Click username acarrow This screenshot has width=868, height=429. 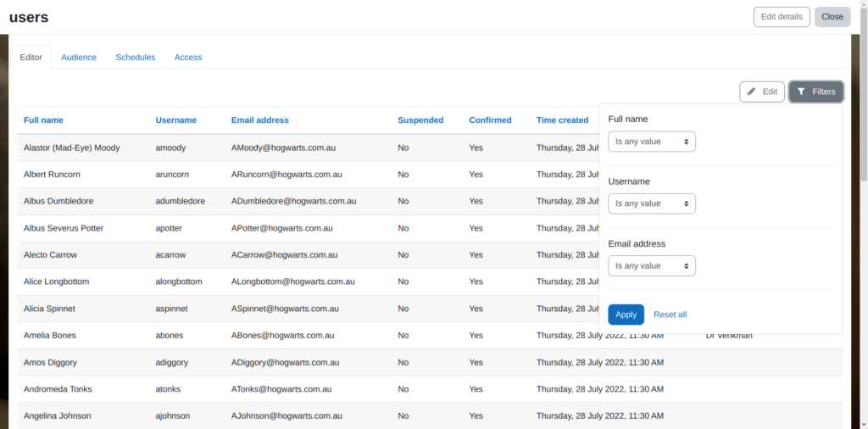tap(170, 254)
